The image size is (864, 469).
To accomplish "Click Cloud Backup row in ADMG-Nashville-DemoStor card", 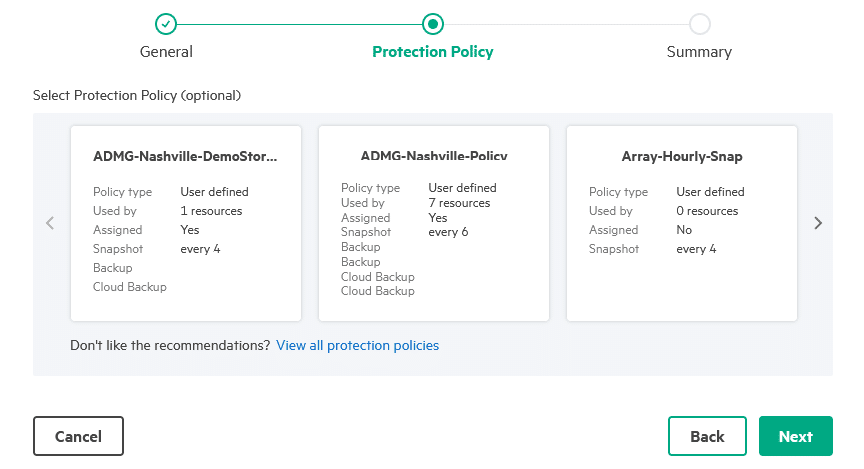I will pos(129,287).
